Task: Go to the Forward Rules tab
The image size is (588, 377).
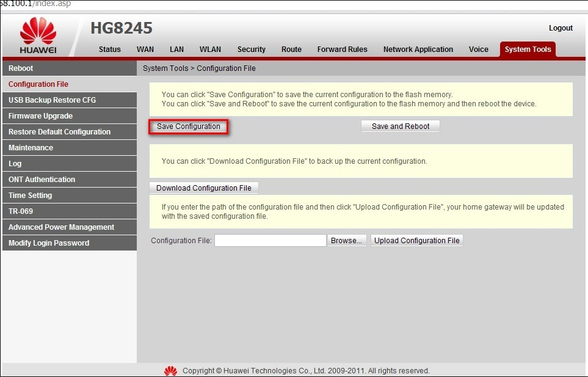Action: click(342, 49)
